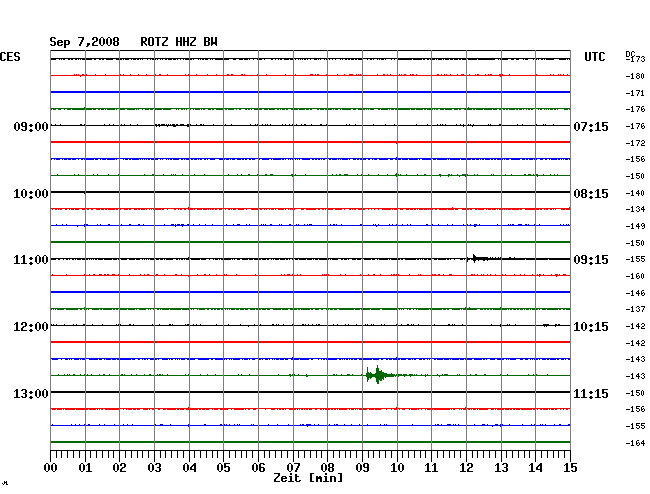The height and width of the screenshot is (494, 650).
Task: Click the DC offset value "-164"
Action: 635,443
